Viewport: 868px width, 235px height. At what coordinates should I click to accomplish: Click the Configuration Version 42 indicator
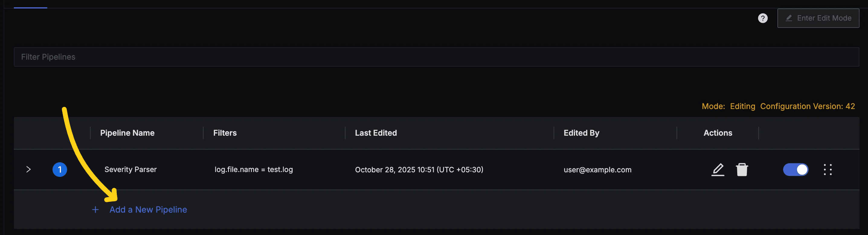coord(807,106)
